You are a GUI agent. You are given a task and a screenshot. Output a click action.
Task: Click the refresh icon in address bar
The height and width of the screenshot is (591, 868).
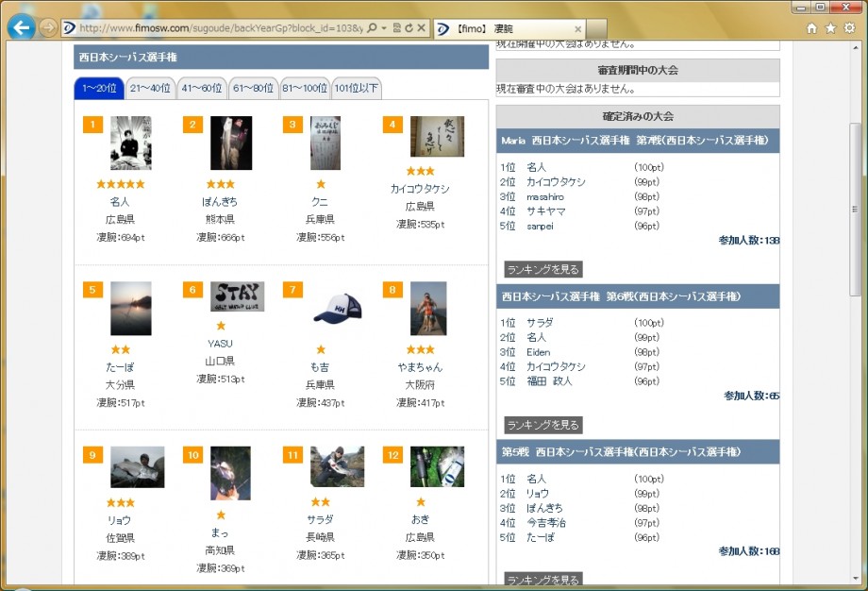tap(409, 27)
